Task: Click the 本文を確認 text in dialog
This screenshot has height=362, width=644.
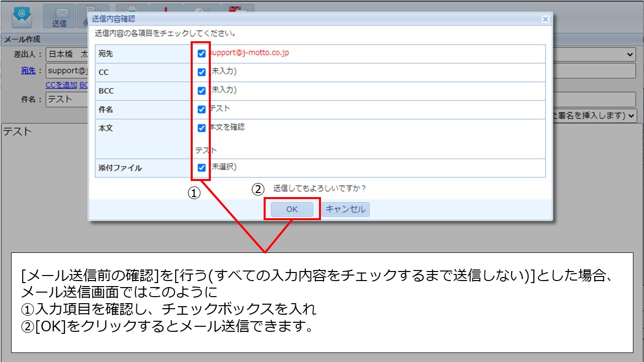Action: tap(227, 127)
